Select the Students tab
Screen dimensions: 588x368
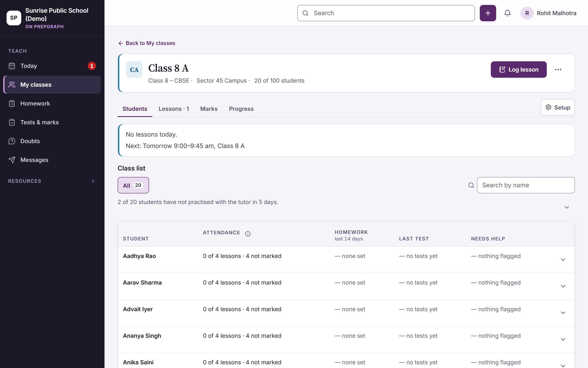pos(135,109)
